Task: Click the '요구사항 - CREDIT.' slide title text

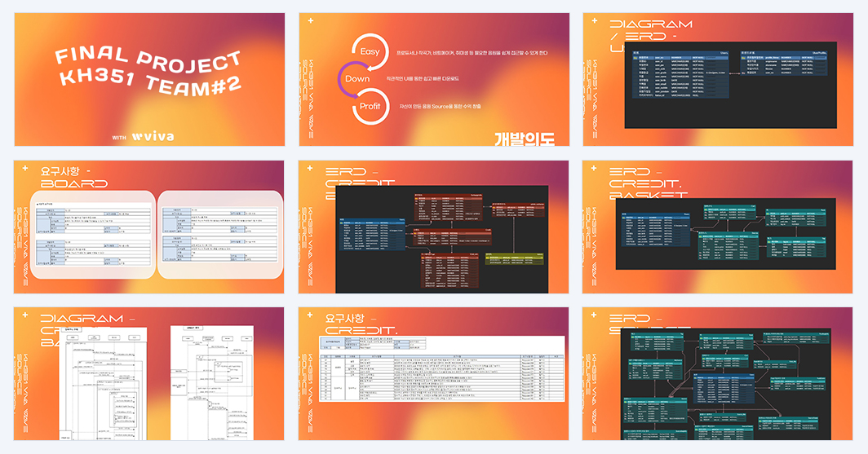Action: coord(361,324)
